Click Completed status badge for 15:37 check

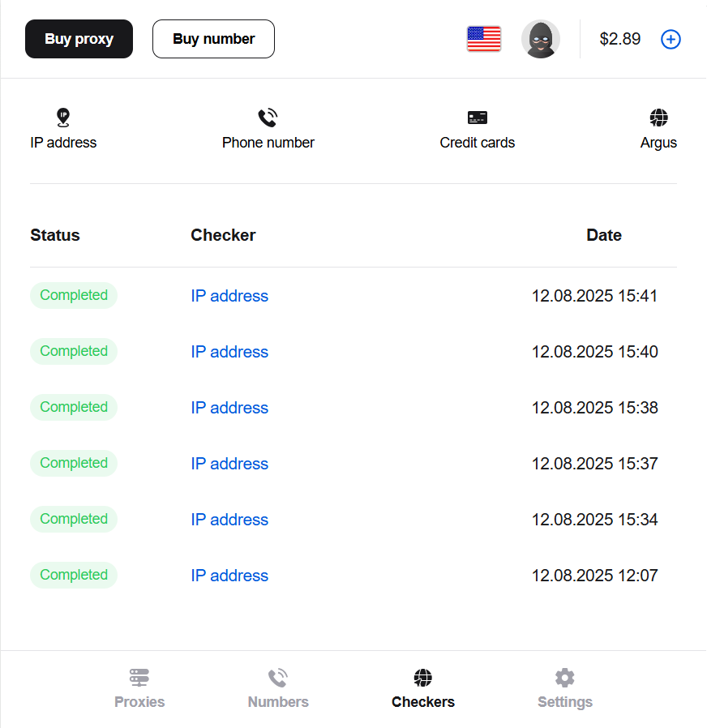(x=74, y=463)
